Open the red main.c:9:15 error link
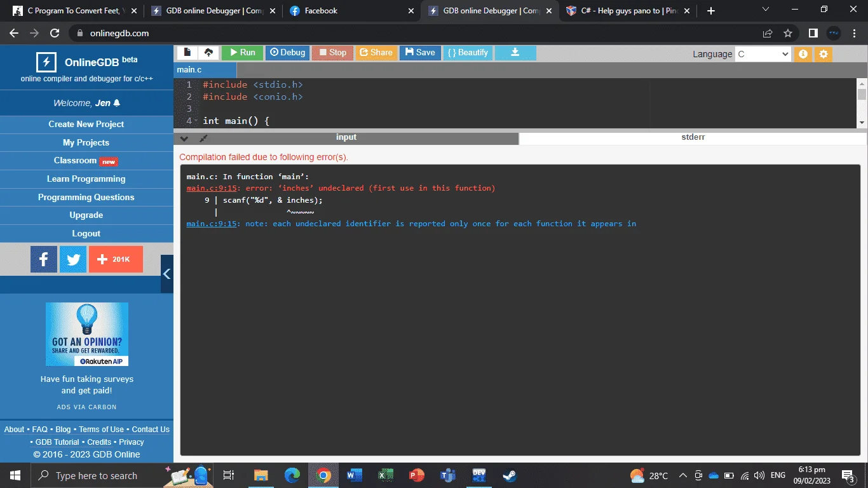This screenshot has width=868, height=488. (212, 188)
